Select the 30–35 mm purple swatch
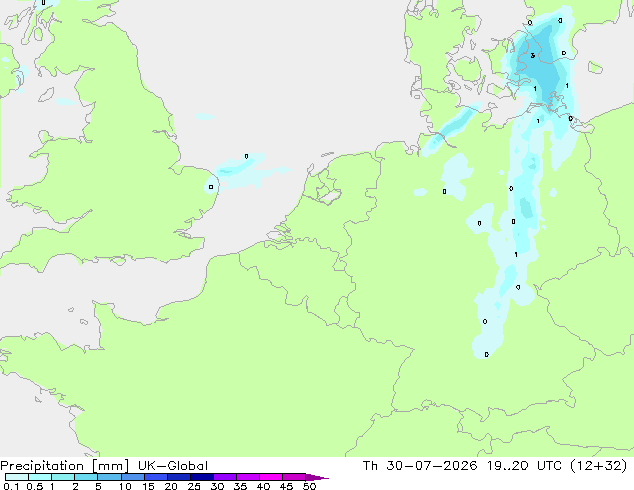 tap(224, 477)
